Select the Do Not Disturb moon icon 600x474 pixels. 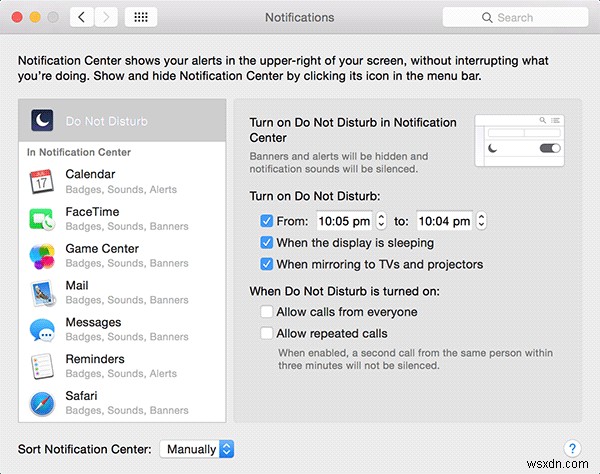point(42,121)
